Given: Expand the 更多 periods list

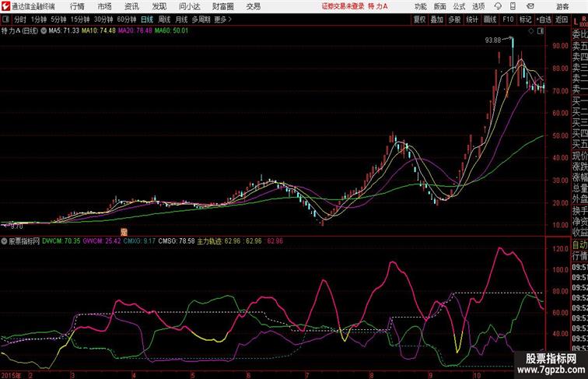Looking at the screenshot, I should point(223,19).
